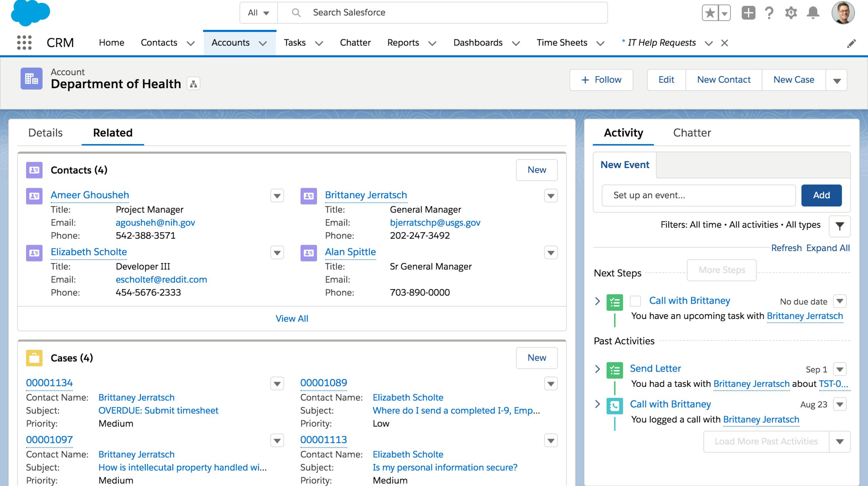
Task: Expand the Send Letter activity details
Action: tap(598, 369)
